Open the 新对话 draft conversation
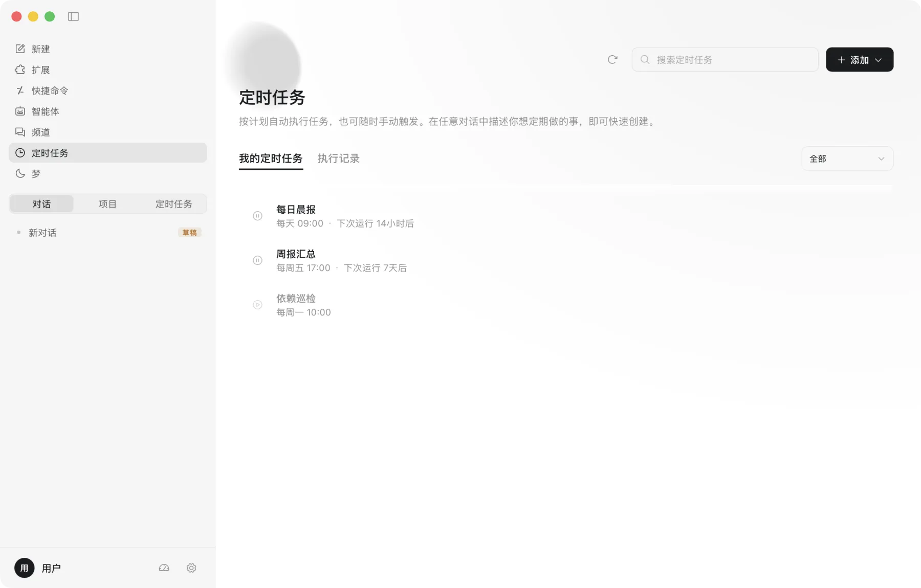The width and height of the screenshot is (921, 588). [x=108, y=233]
